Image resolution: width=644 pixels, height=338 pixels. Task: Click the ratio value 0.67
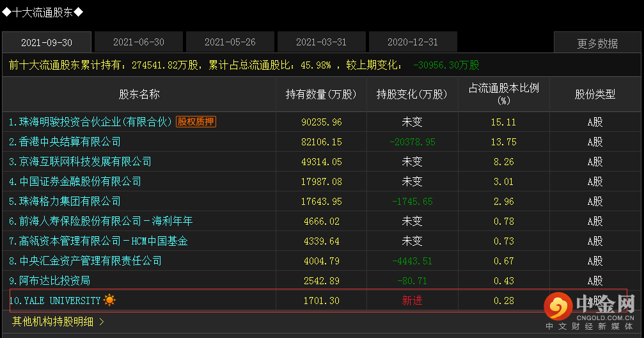(x=503, y=261)
